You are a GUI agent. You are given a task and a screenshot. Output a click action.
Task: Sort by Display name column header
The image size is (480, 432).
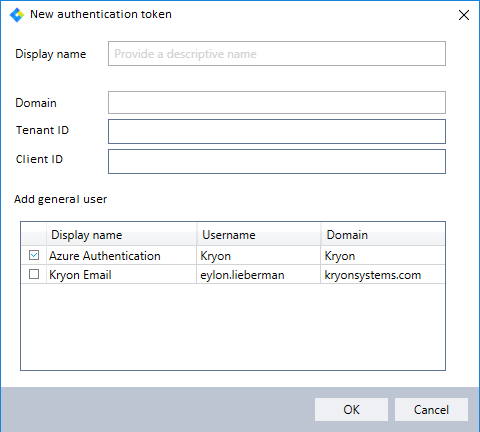point(121,235)
